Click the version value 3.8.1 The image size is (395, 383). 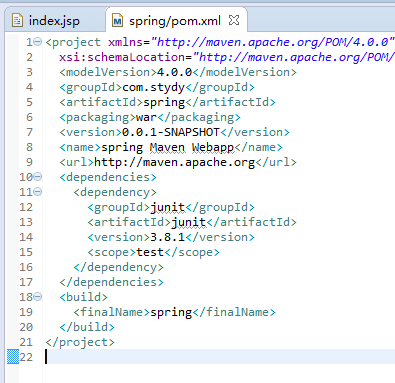(167, 237)
